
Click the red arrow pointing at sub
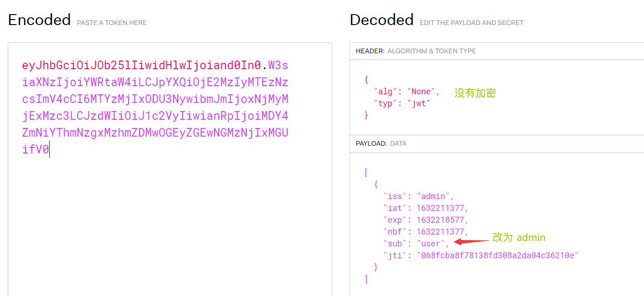(472, 242)
